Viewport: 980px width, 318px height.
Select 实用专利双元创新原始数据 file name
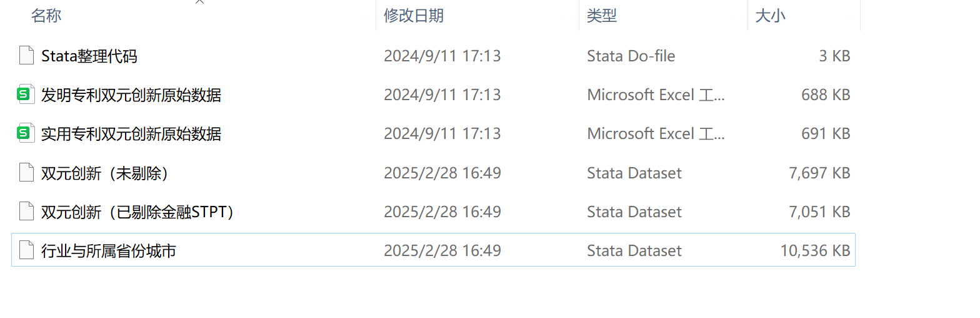pyautogui.click(x=131, y=133)
